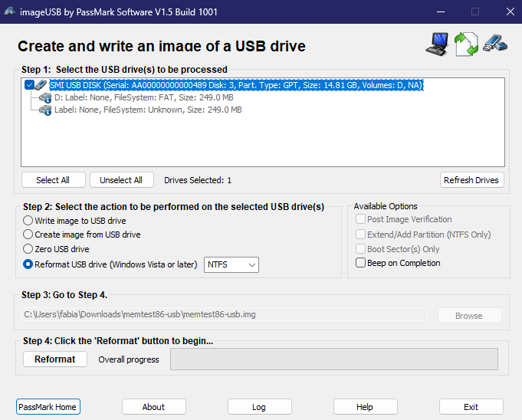Click the imageUSB app icon in title bar
Screen dimensions: 522x420
(10, 11)
